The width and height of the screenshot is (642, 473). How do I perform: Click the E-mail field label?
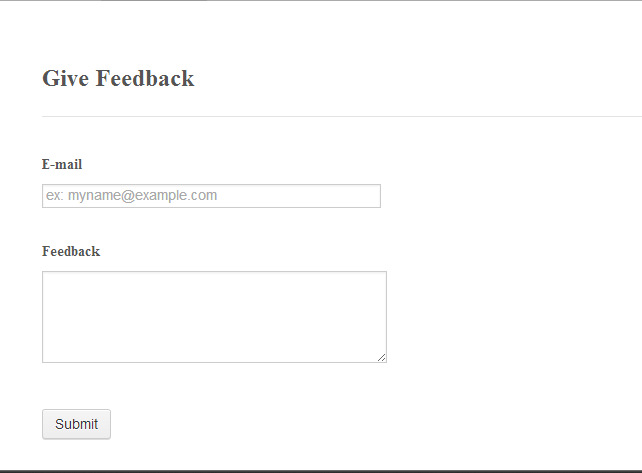62,165
